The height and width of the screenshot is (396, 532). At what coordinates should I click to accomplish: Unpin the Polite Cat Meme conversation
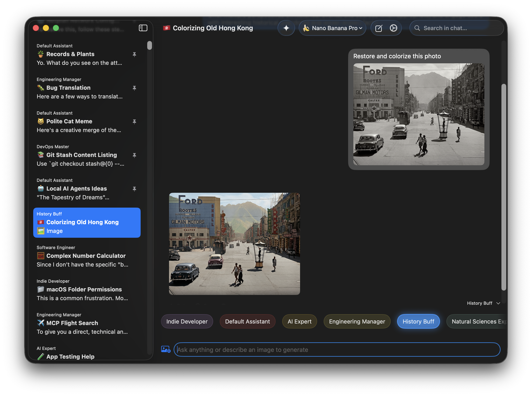point(134,122)
